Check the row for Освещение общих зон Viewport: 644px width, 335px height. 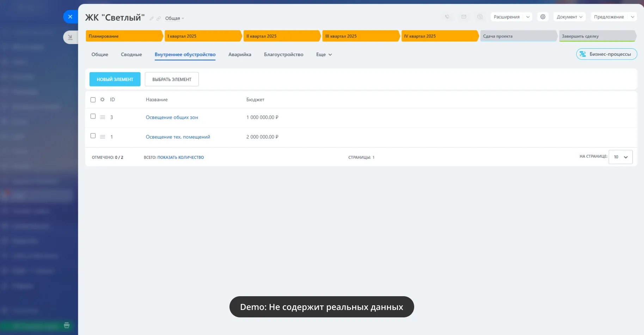[x=93, y=116]
